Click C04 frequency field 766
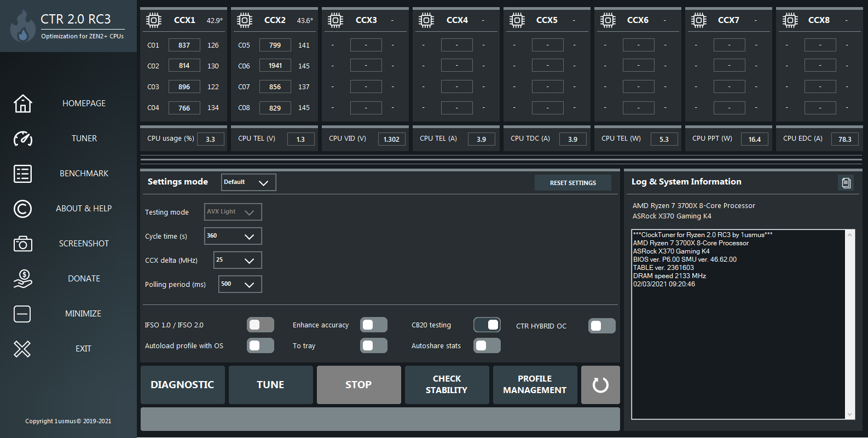 [184, 108]
